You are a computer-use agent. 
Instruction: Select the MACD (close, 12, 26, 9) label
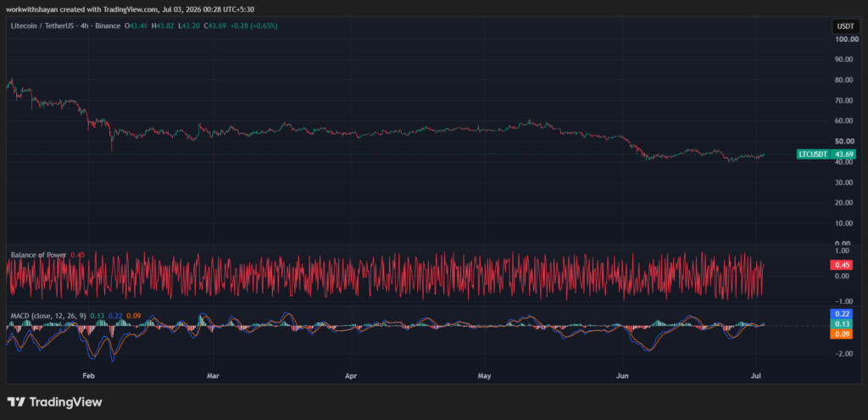click(48, 316)
